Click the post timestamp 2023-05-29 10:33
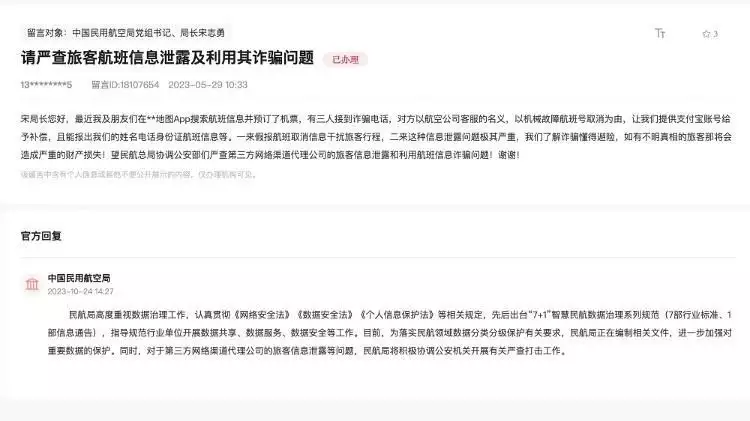 pyautogui.click(x=208, y=85)
